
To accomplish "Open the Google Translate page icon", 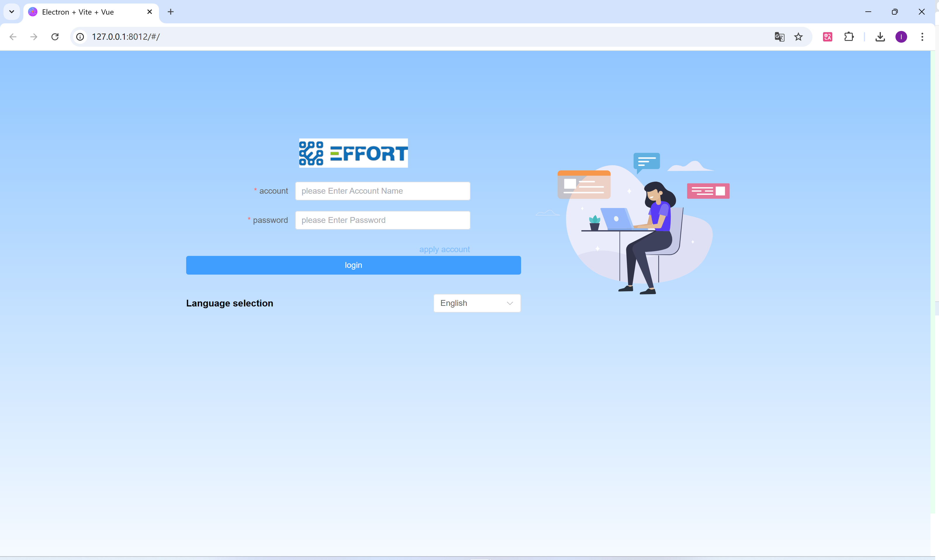I will click(x=779, y=37).
